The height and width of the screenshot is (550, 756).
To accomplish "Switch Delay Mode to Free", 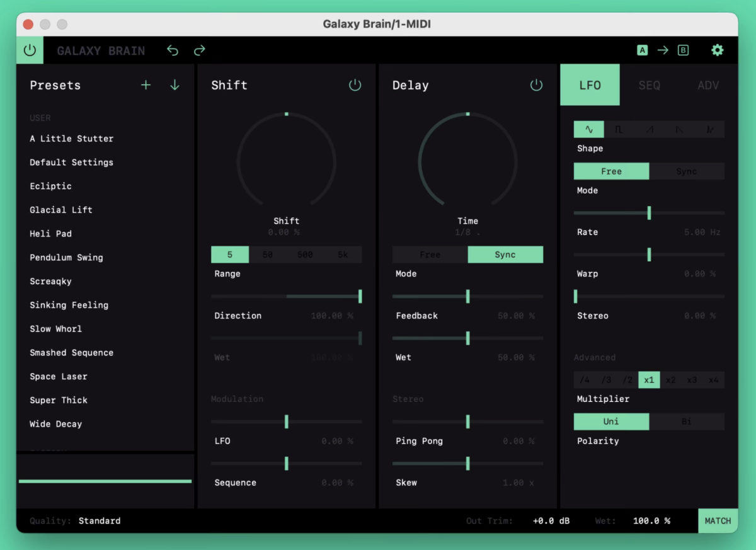I will tap(430, 255).
